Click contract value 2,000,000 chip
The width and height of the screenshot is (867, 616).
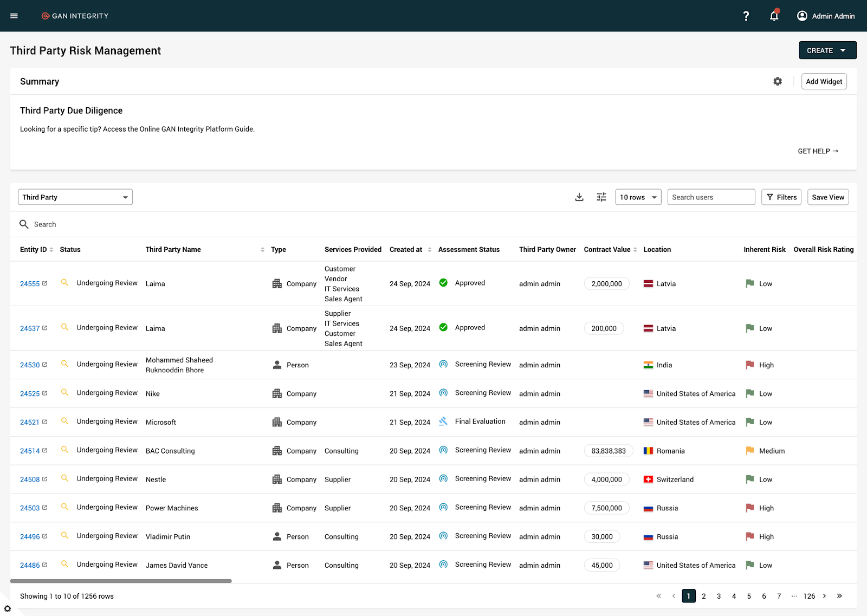tap(607, 283)
